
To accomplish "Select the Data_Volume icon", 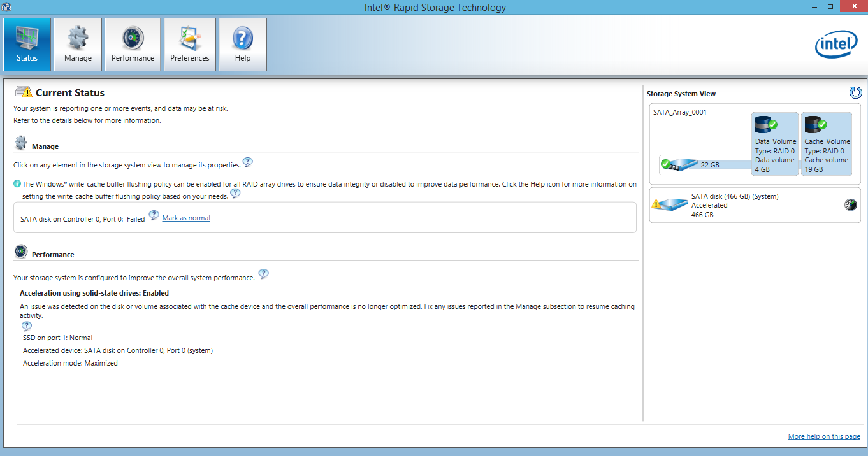I will [x=765, y=125].
